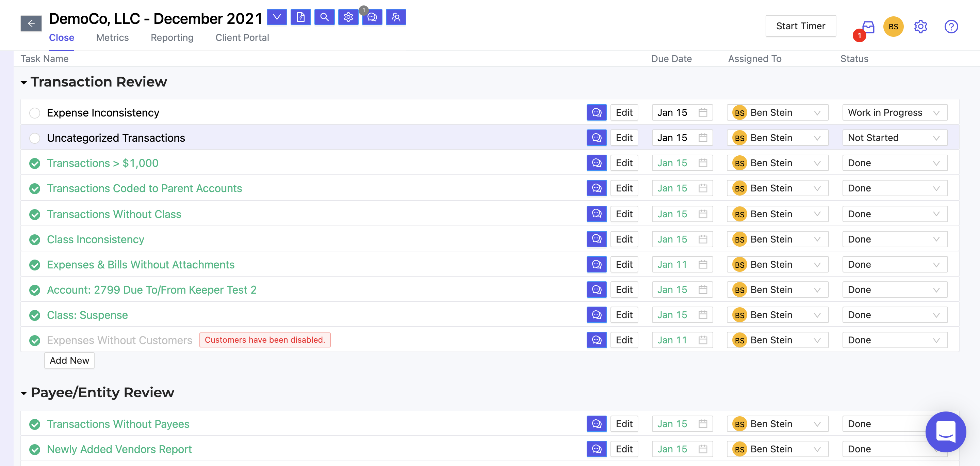Viewport: 980px width, 466px height.
Task: Switch to the Metrics tab
Action: (113, 36)
